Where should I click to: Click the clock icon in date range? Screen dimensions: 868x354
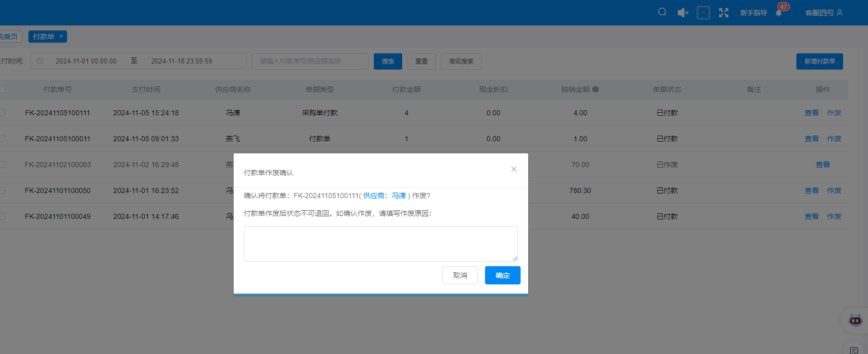(x=40, y=61)
